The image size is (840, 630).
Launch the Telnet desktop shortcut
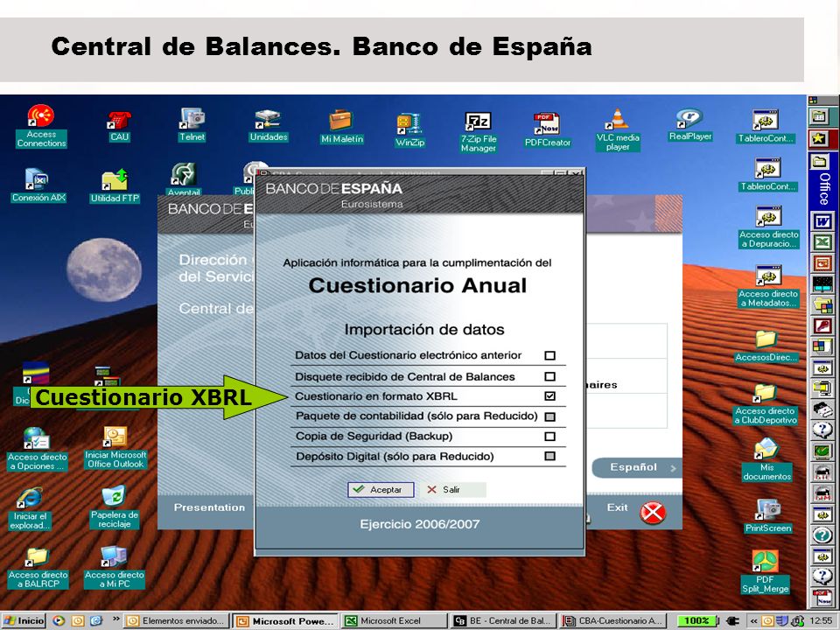point(192,124)
